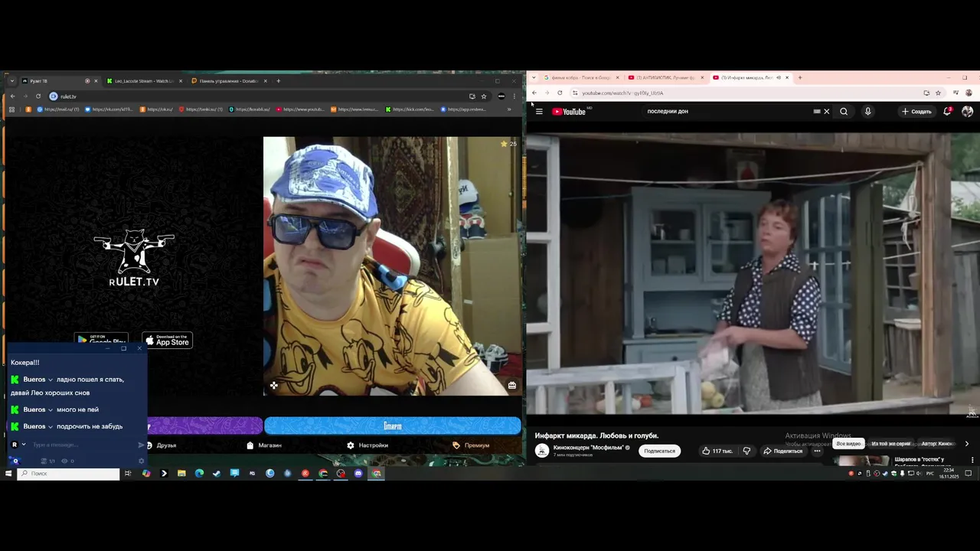This screenshot has height=551, width=980.
Task: Click the star icon above the webcam
Action: click(x=504, y=144)
